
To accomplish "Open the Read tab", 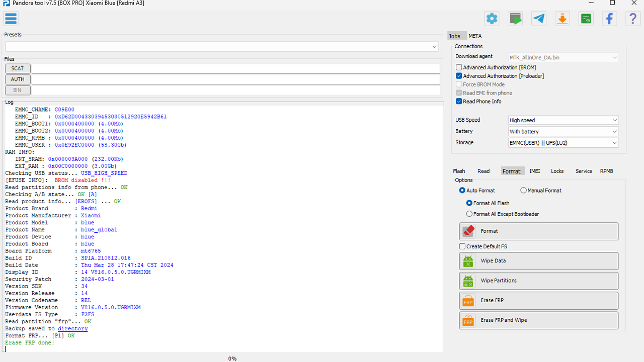I will (484, 171).
